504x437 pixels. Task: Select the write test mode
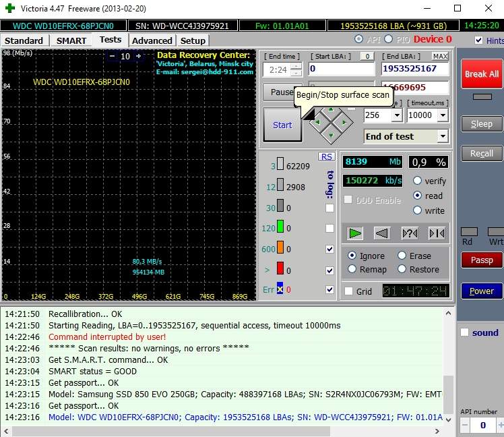click(417, 210)
